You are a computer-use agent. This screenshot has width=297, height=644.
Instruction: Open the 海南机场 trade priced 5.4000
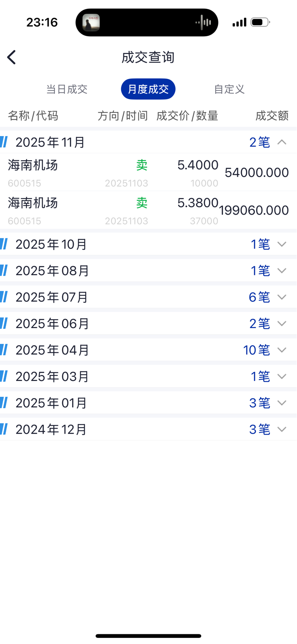point(148,172)
